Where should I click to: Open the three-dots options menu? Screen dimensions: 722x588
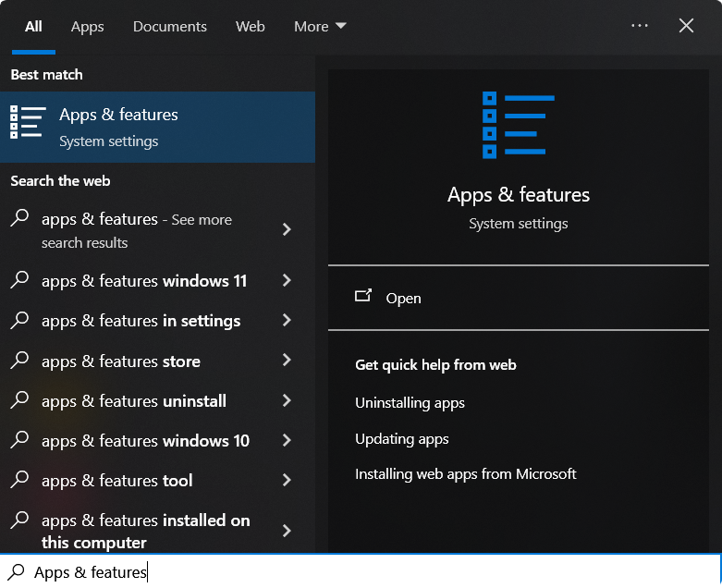640,26
